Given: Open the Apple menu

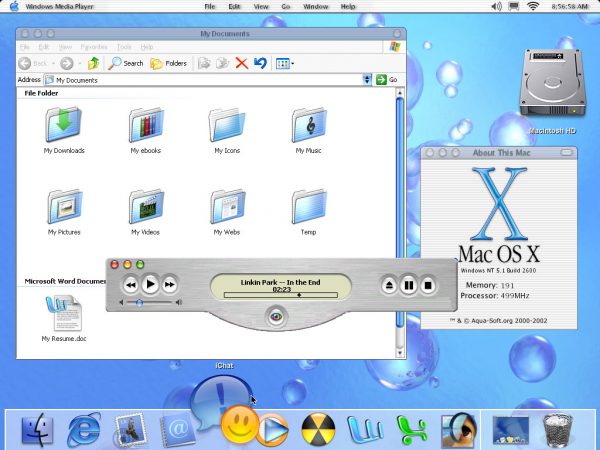Looking at the screenshot, I should (x=14, y=6).
